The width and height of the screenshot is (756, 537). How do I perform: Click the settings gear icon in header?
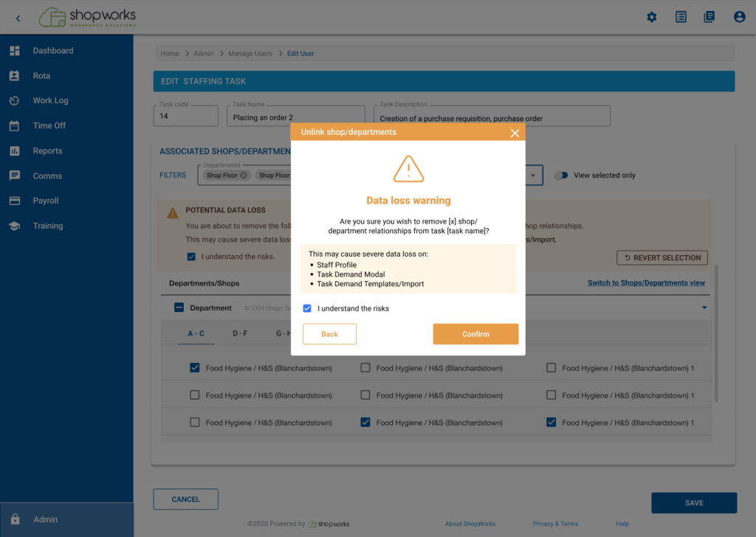[651, 17]
